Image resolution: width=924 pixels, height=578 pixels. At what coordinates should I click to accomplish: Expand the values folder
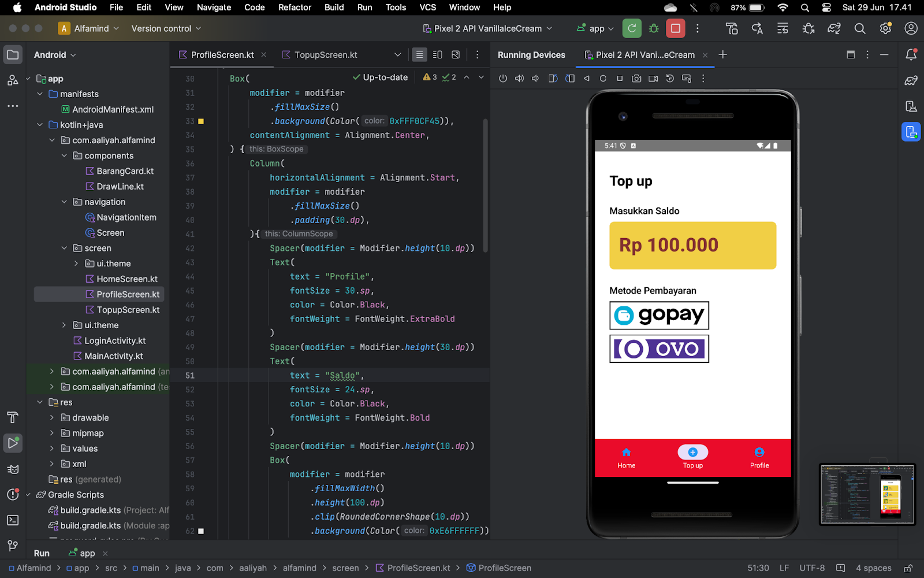point(52,449)
